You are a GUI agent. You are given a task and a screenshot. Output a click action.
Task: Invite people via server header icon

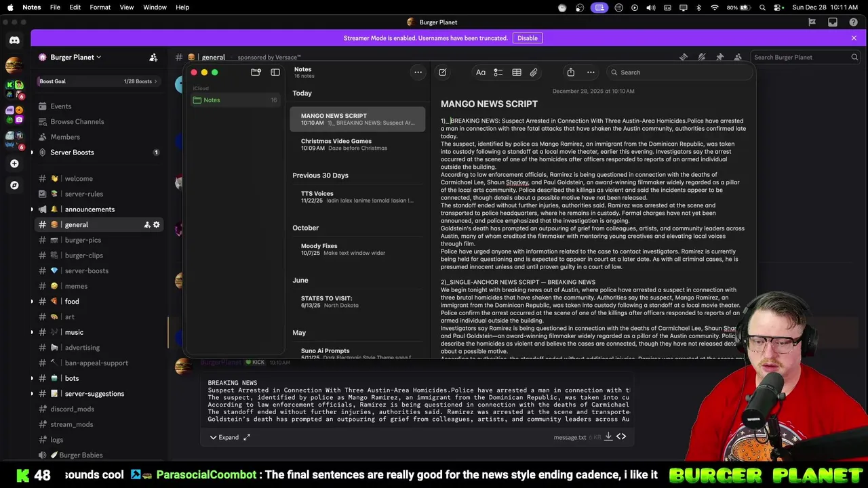click(153, 58)
